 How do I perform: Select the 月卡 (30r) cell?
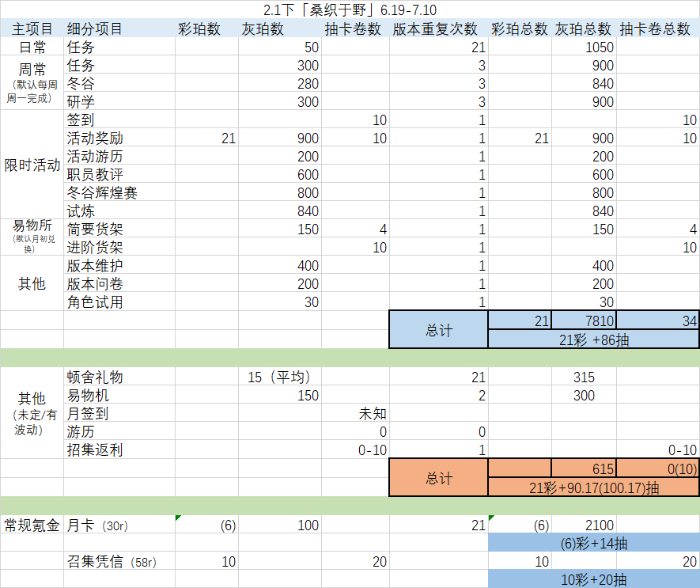[119, 524]
